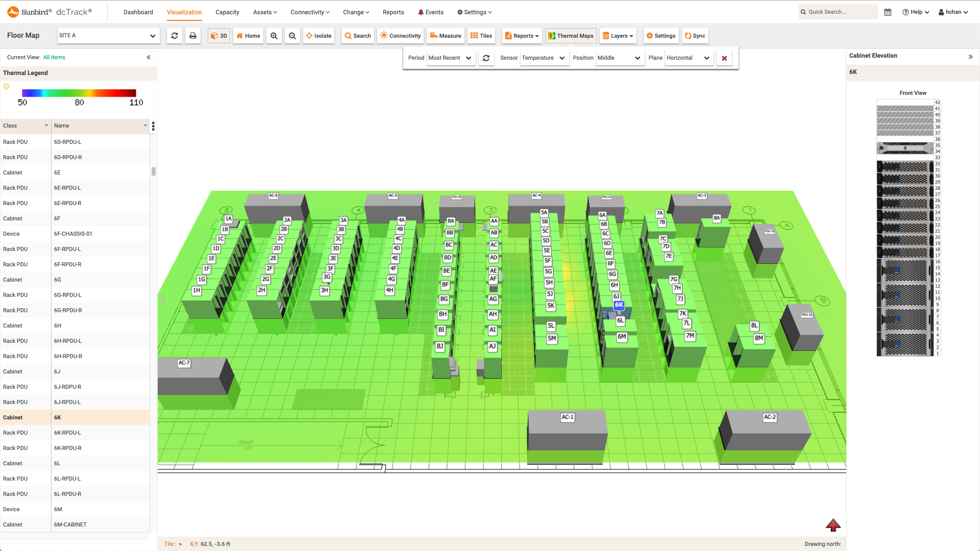Screen dimensions: 980x551
Task: Open the Capacity menu
Action: [x=227, y=12]
